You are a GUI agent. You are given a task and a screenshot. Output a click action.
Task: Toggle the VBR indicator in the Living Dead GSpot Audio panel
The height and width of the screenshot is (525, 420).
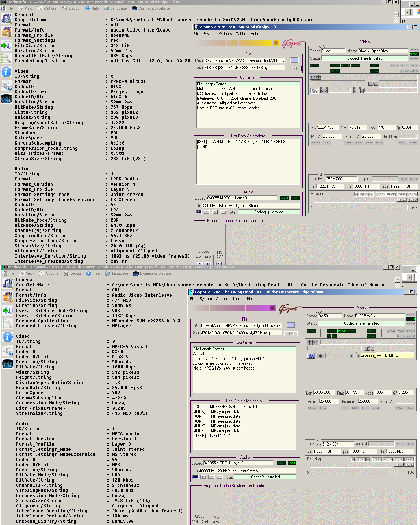pyautogui.click(x=292, y=463)
